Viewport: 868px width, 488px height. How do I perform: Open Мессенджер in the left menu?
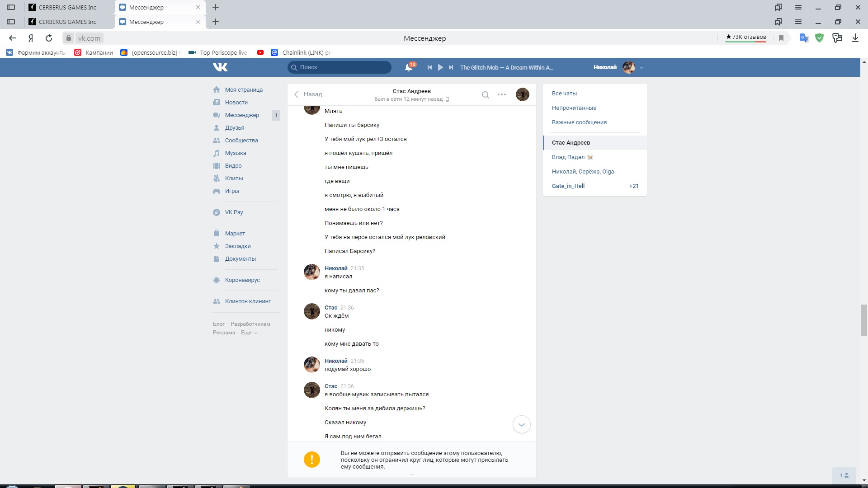[x=242, y=115]
